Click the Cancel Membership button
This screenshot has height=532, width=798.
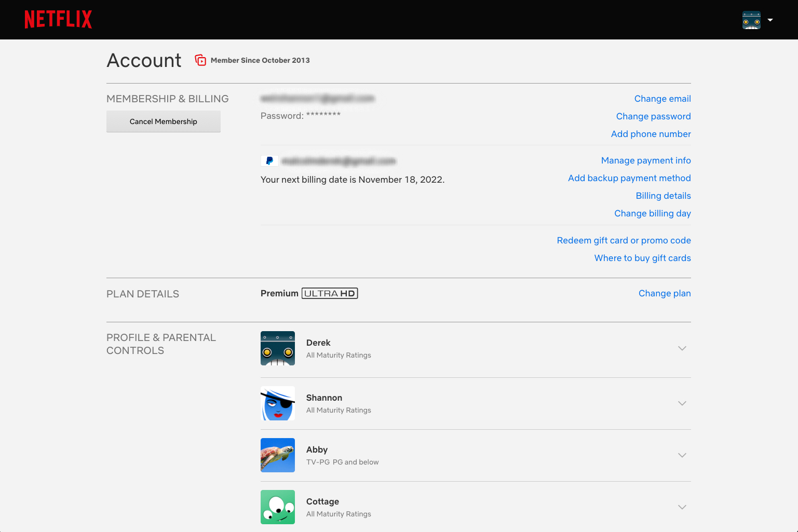pos(164,121)
